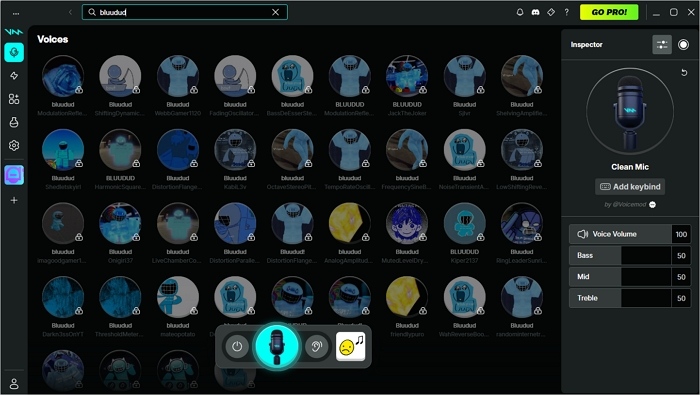The height and width of the screenshot is (395, 700).
Task: Select the Shedletskyirl Bluudud voice
Action: 63,150
